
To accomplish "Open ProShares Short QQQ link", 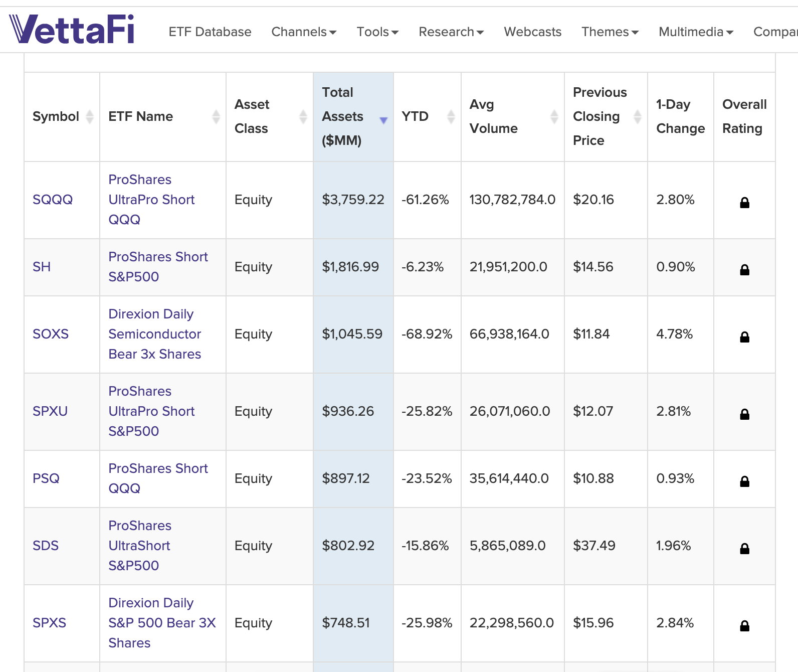I will [158, 478].
